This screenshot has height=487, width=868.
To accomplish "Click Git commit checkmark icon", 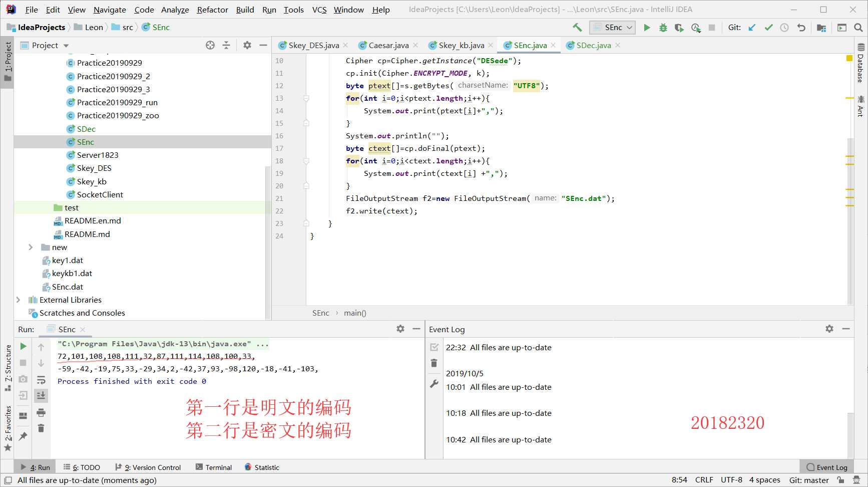I will [x=768, y=28].
